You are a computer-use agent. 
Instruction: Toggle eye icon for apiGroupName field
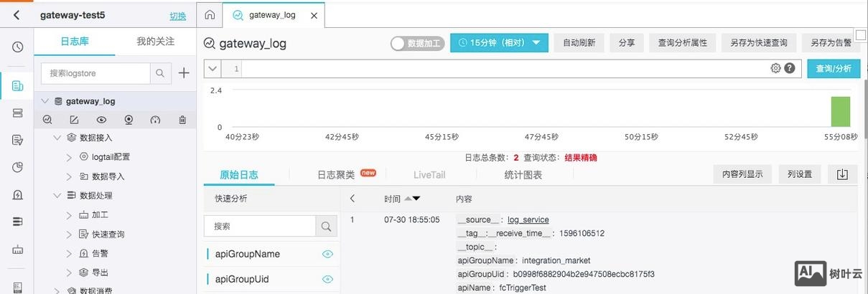[327, 254]
